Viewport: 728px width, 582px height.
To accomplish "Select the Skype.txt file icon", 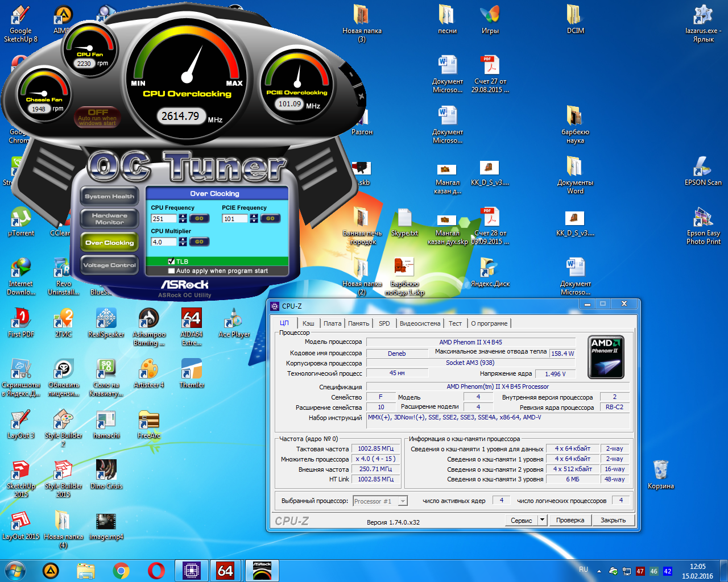I will tap(404, 222).
